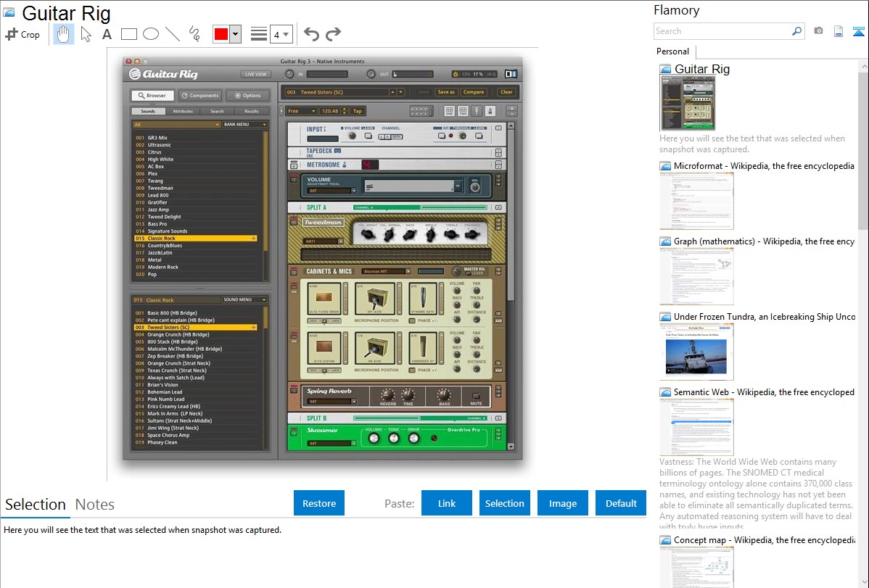Select the straight line tool
Image resolution: width=869 pixels, height=588 pixels.
coord(173,34)
